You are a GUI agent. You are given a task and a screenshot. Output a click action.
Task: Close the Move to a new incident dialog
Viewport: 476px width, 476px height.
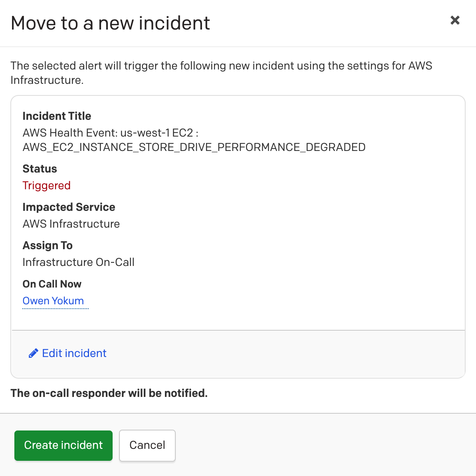(455, 20)
